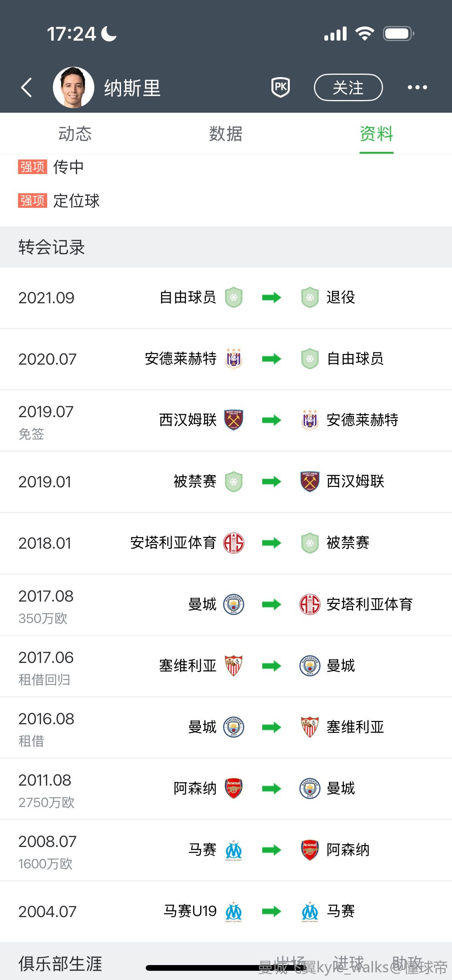Open the three-dot more menu
Viewport: 452px width, 980px height.
417,87
